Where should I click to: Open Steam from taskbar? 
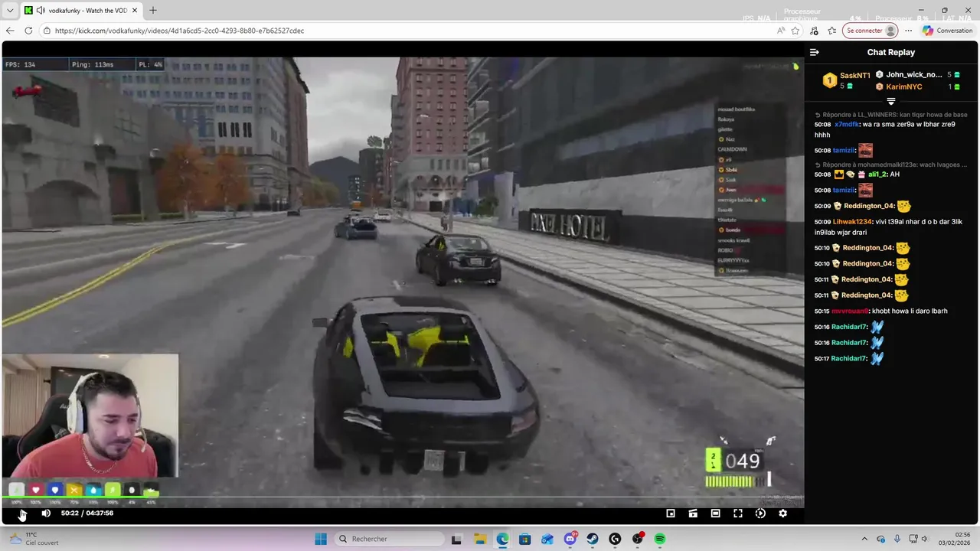[x=593, y=539]
